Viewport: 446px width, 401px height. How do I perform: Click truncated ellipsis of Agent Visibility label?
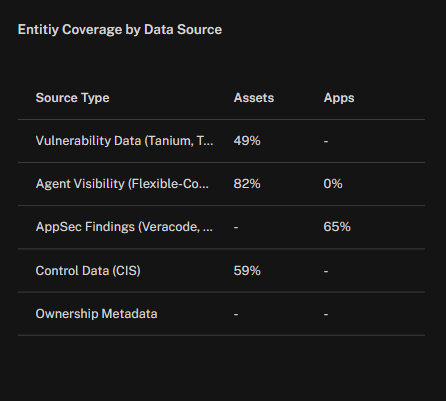[205, 187]
